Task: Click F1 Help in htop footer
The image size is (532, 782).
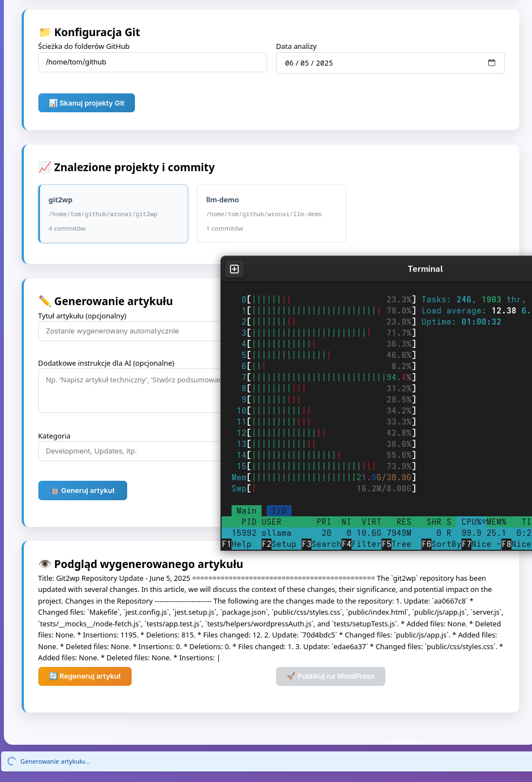Action: (x=237, y=544)
